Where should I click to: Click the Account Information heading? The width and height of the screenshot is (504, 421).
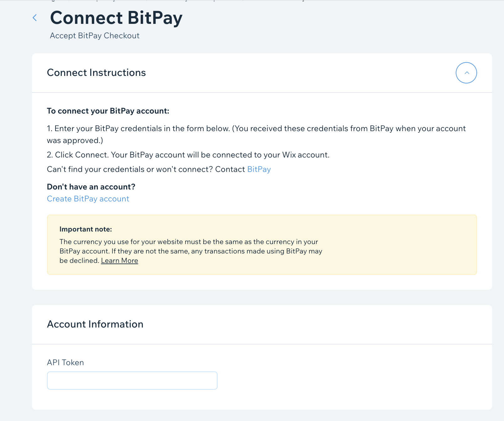coord(95,324)
